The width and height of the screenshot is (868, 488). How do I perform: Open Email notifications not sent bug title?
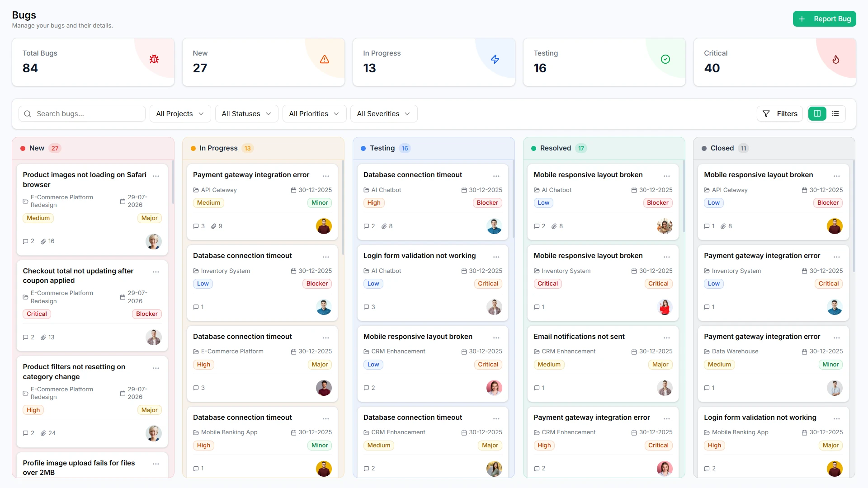pyautogui.click(x=579, y=337)
